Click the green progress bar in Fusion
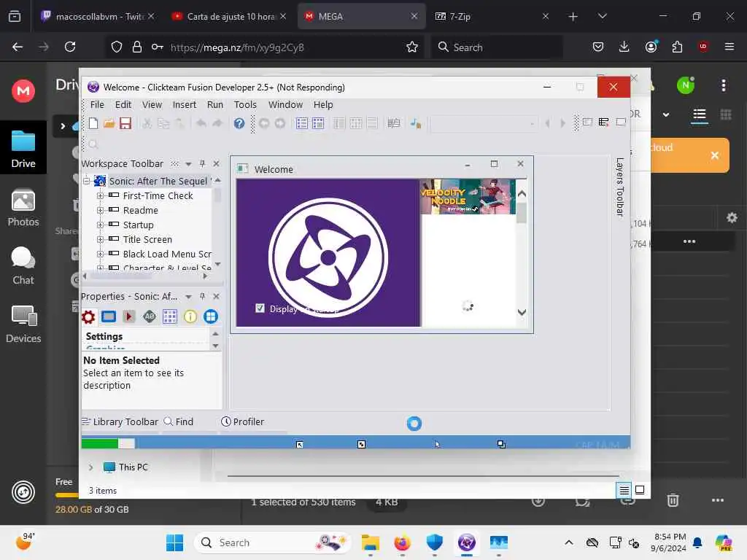Screen dimensions: 747x560 pyautogui.click(x=99, y=444)
